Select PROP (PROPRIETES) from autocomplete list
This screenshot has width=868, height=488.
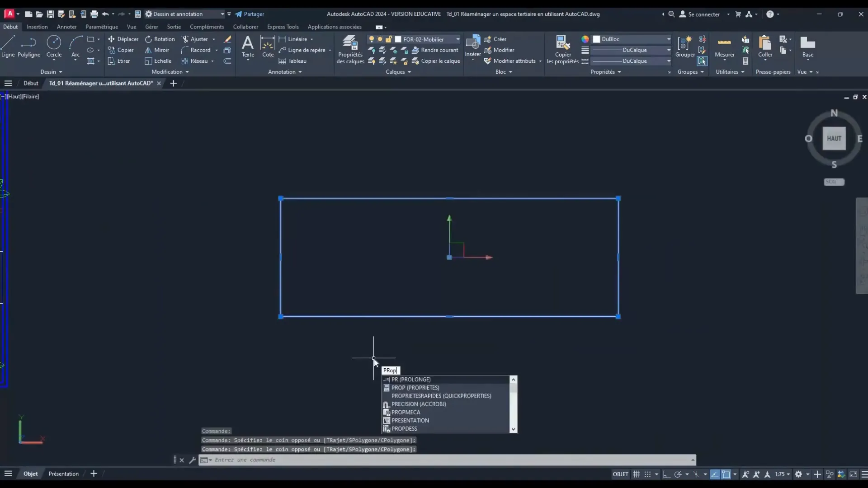(415, 387)
